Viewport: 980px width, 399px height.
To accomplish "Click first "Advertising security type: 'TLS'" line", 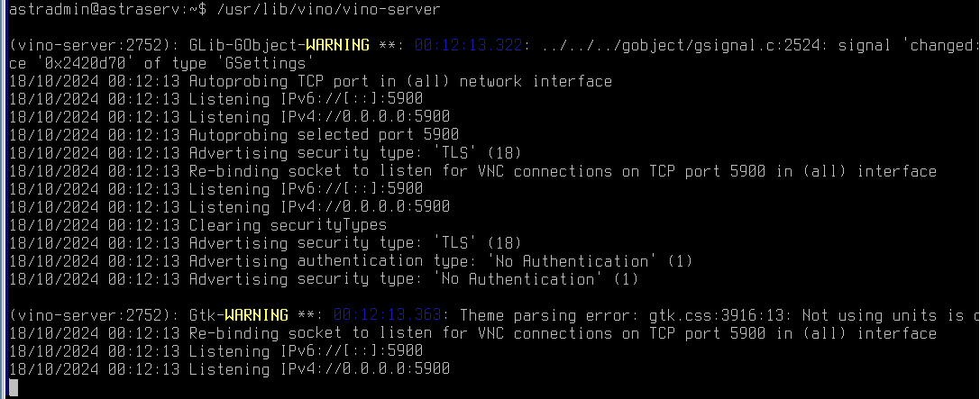I will [266, 153].
